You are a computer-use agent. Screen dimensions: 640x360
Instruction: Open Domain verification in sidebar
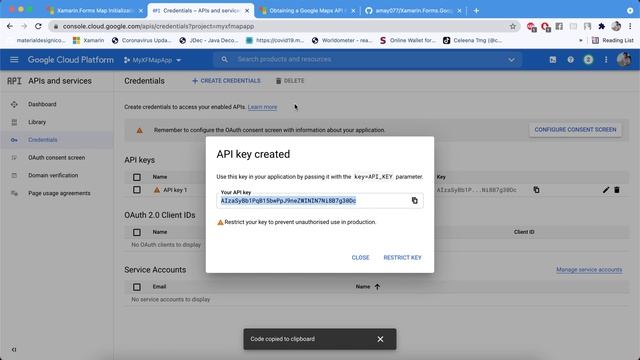[x=53, y=175]
